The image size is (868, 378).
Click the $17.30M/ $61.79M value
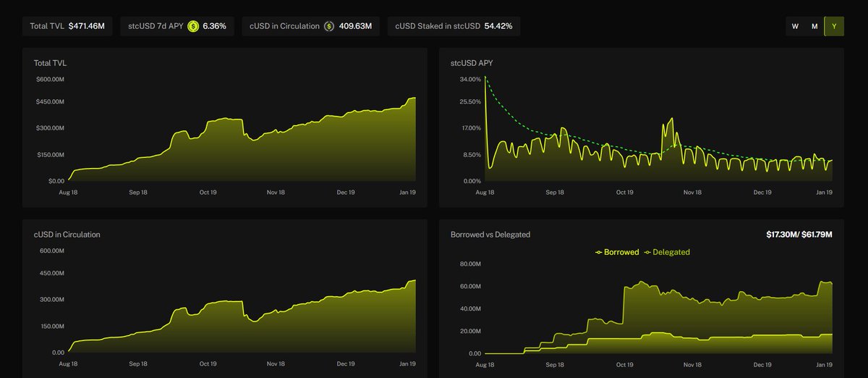tap(799, 235)
